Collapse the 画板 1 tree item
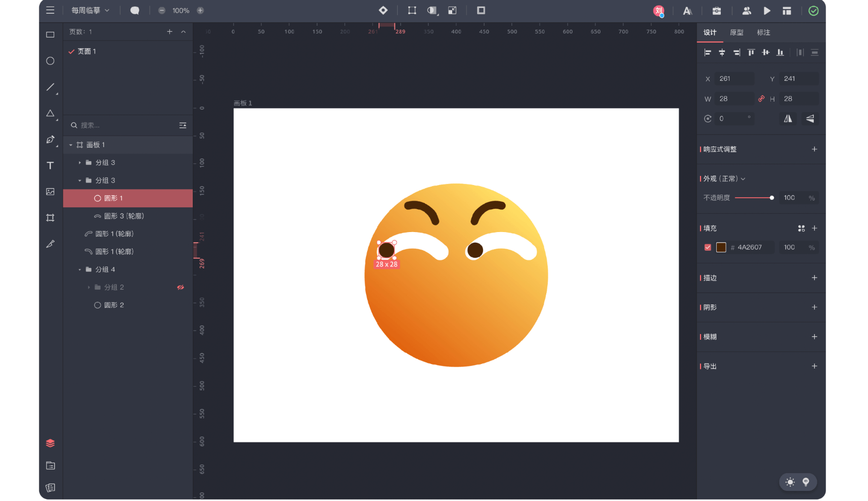Screen dimensions: 868x501 pyautogui.click(x=71, y=145)
